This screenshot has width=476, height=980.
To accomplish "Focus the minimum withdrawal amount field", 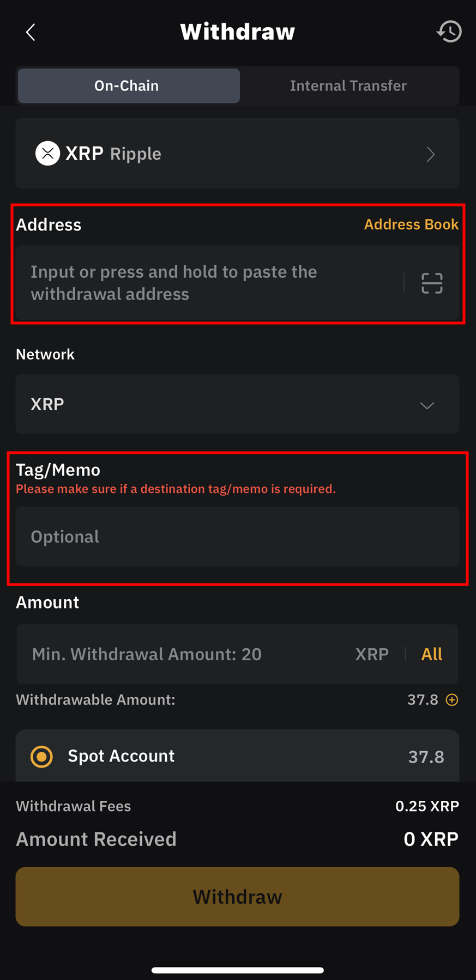I will click(x=185, y=654).
